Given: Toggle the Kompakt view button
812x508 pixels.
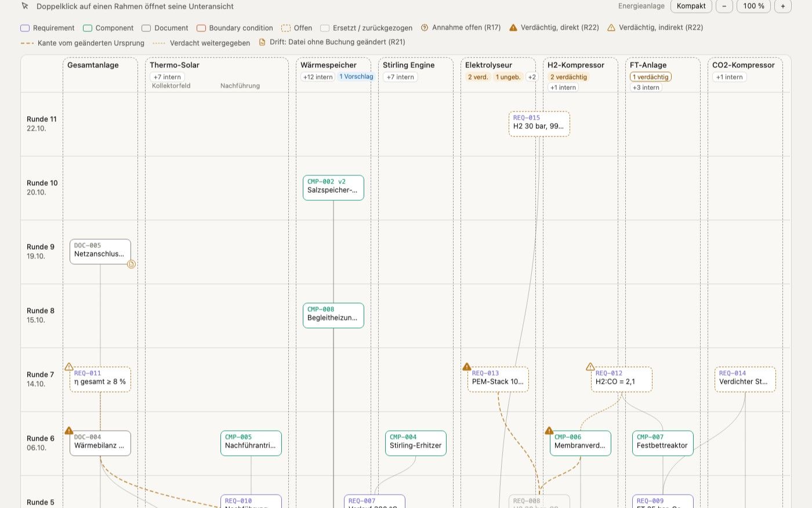Looking at the screenshot, I should click(x=691, y=6).
